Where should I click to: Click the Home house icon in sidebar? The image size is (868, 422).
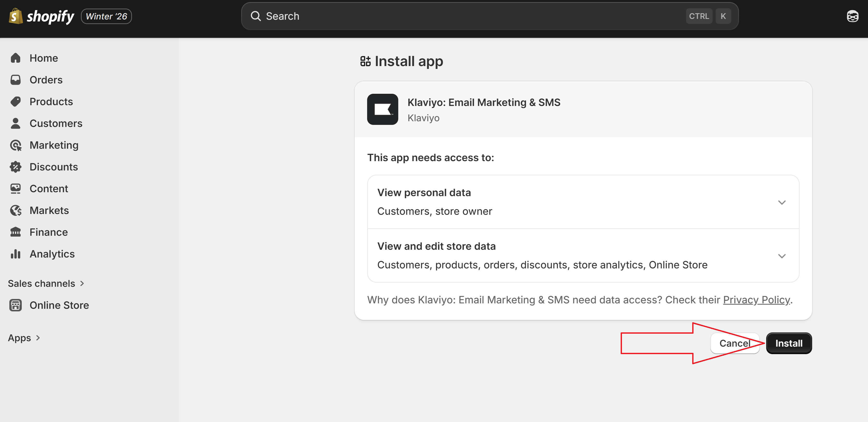16,58
